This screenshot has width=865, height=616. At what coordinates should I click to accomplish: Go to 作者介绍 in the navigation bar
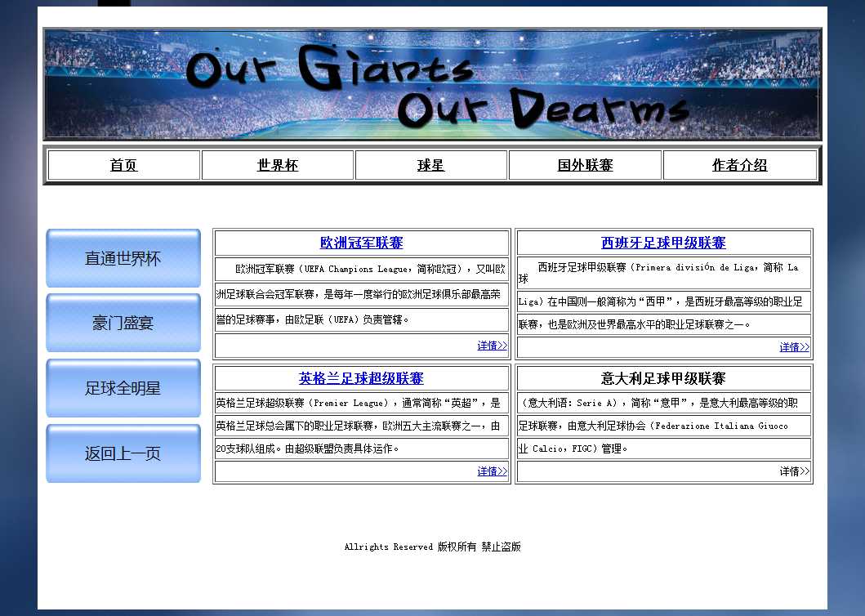pyautogui.click(x=739, y=165)
